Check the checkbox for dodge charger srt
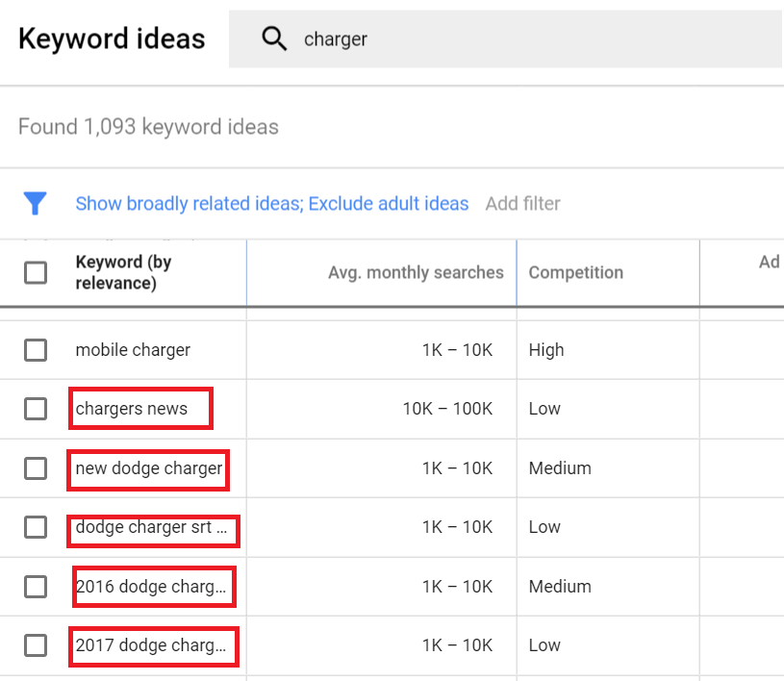The height and width of the screenshot is (681, 784). 36,527
